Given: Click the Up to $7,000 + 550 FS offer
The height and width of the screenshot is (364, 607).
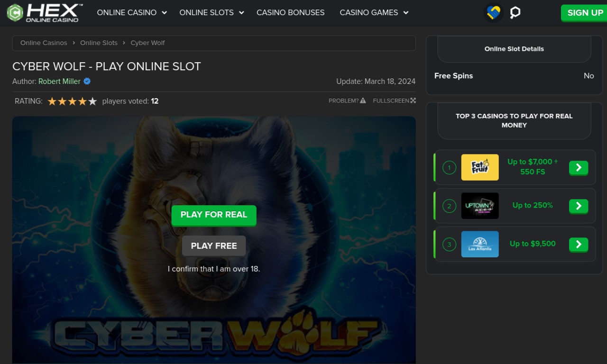Looking at the screenshot, I should (533, 167).
